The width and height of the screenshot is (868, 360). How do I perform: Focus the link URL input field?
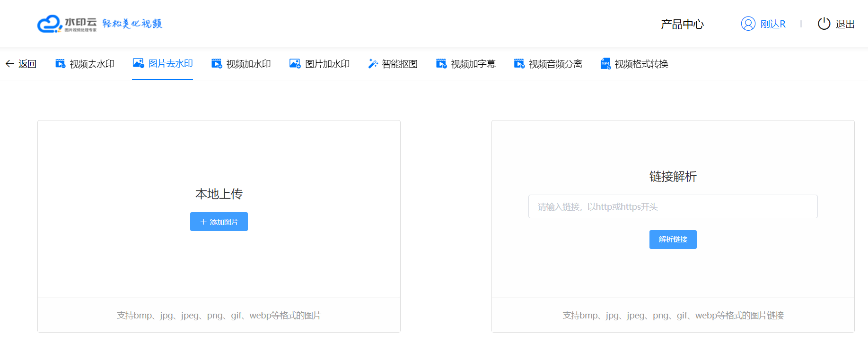coord(672,206)
